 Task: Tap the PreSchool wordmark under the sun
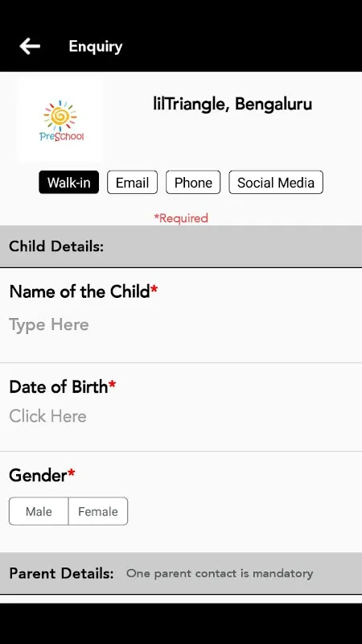(x=62, y=136)
